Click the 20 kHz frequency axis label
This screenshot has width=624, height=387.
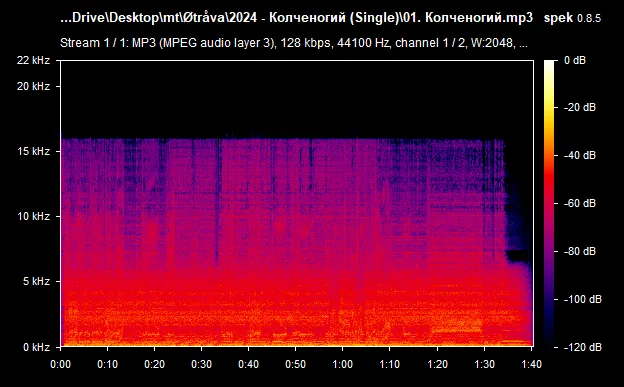click(33, 86)
